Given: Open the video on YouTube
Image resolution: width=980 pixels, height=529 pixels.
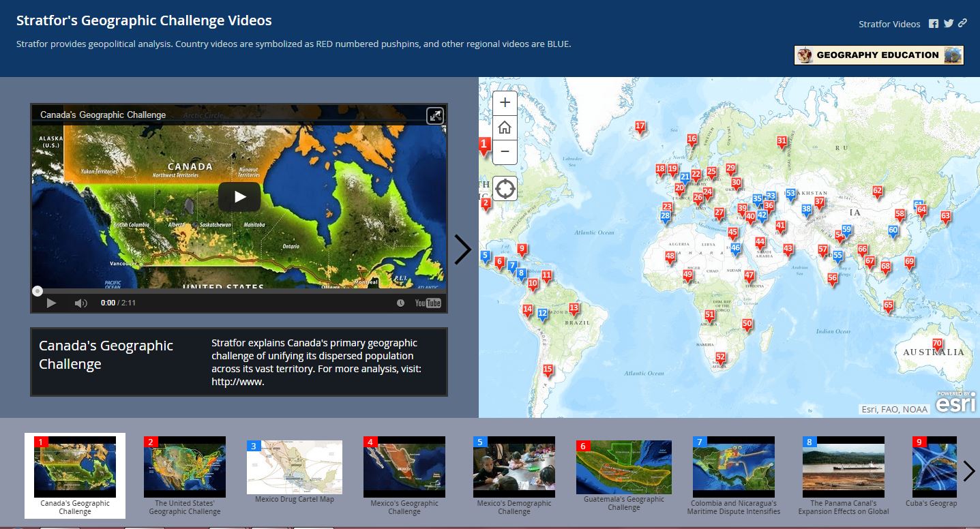Looking at the screenshot, I should pyautogui.click(x=428, y=303).
